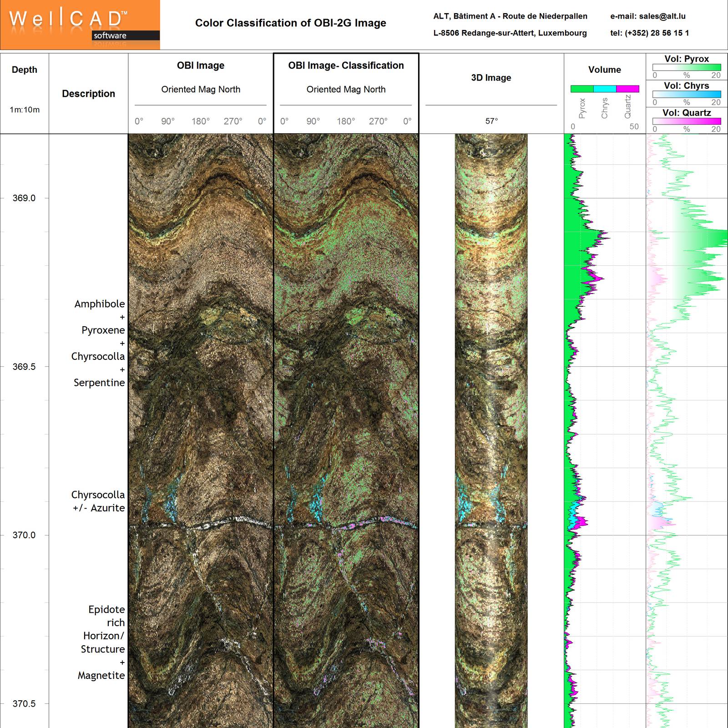The width and height of the screenshot is (728, 728).
Task: Expand the Description column header
Action: coord(90,94)
